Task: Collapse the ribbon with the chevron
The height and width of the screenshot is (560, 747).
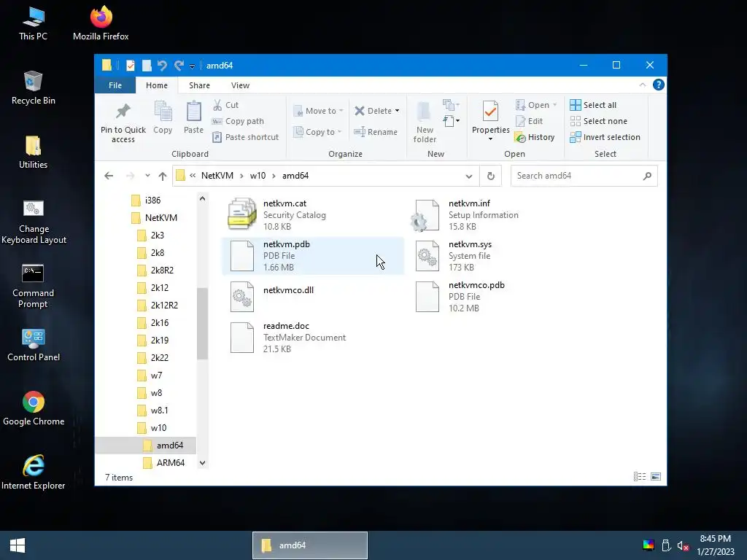Action: 642,85
